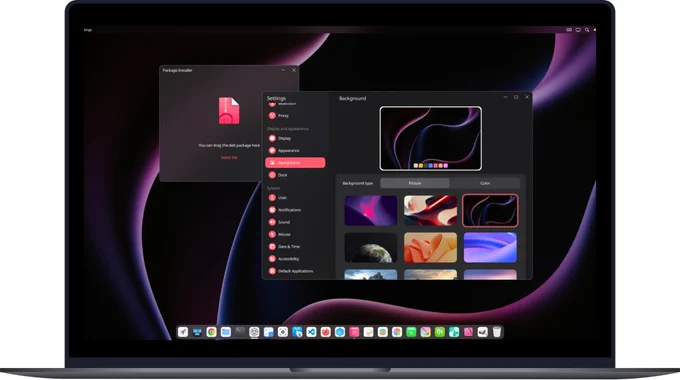Viewport: 680px width, 380px height.
Task: Switch background type to Color
Action: [x=485, y=183]
